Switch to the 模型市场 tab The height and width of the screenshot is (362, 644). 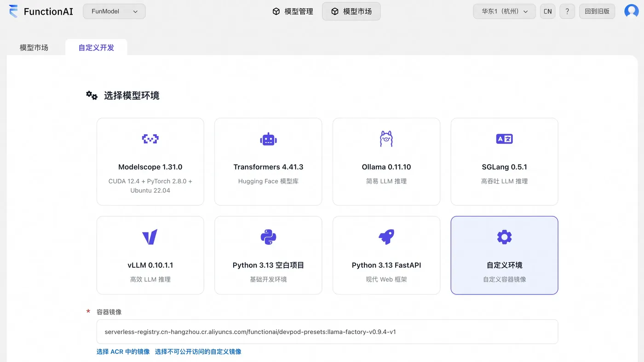34,47
